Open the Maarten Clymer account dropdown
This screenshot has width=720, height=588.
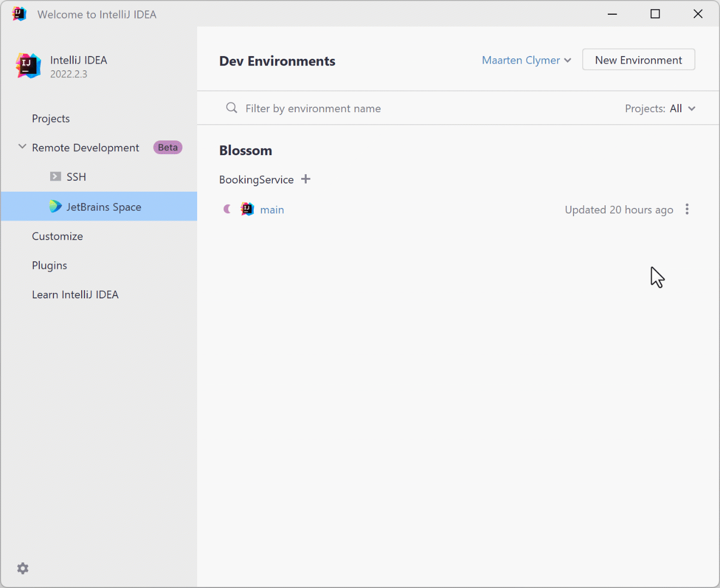pyautogui.click(x=527, y=60)
